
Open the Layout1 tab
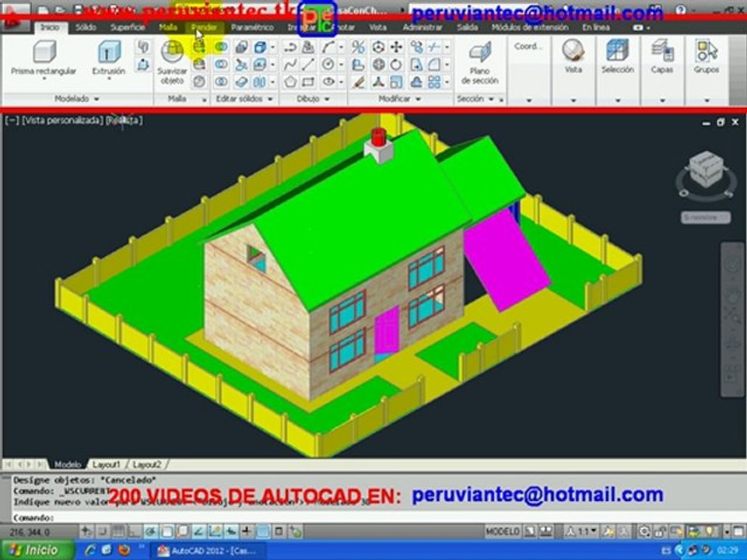(107, 464)
